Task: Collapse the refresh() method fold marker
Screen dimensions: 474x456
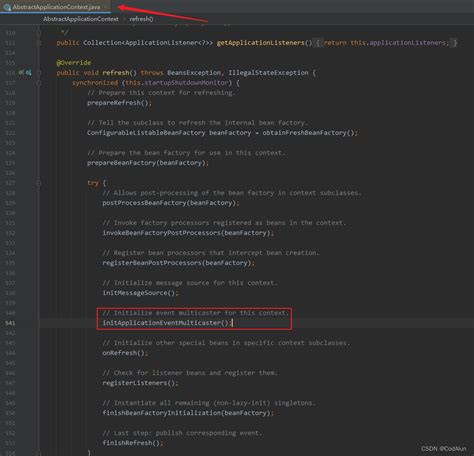Action: coord(39,73)
